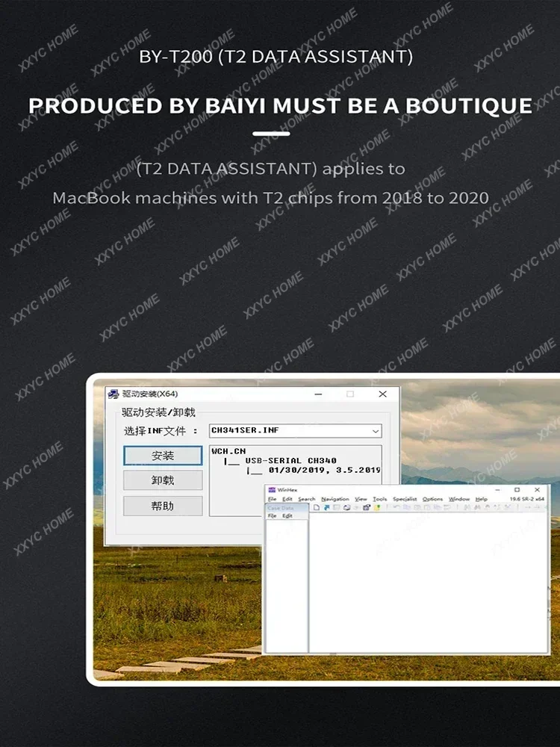
Task: Open WinHex File menu
Action: [x=272, y=499]
